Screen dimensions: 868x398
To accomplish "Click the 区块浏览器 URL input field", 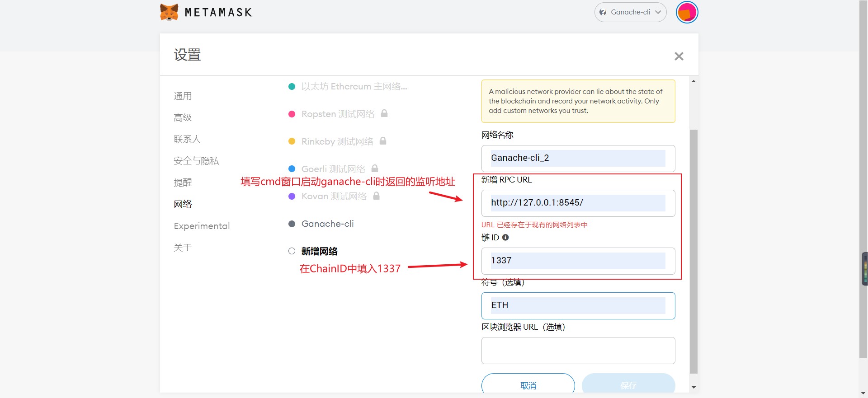I will (x=578, y=350).
